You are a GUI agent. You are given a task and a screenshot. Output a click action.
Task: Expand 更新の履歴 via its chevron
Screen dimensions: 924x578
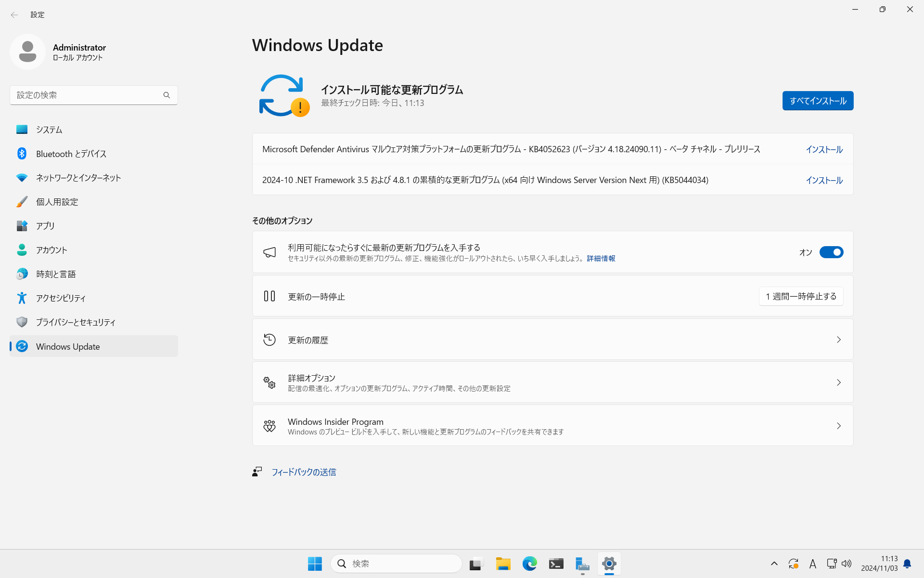pos(838,340)
